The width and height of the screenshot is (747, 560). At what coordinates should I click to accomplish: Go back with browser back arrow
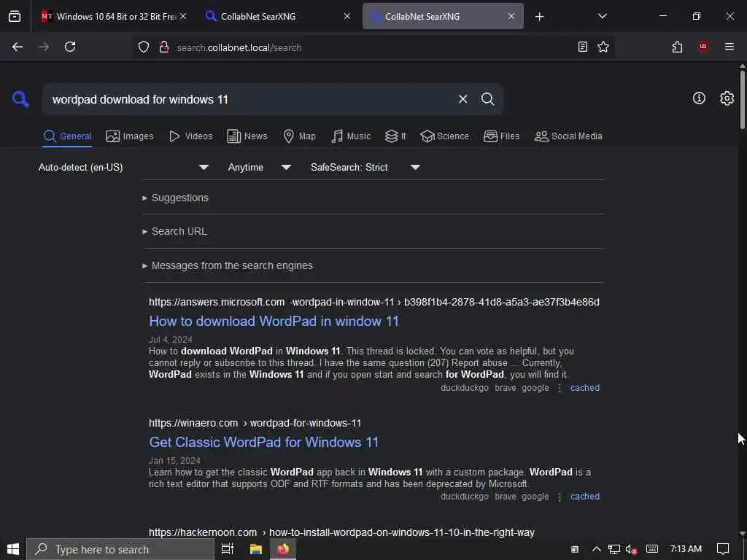[18, 47]
